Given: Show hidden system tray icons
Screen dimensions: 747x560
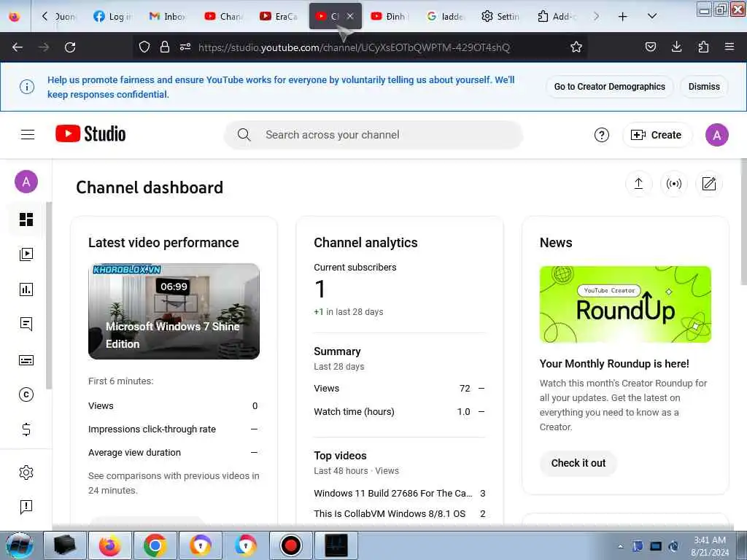Looking at the screenshot, I should [x=620, y=546].
